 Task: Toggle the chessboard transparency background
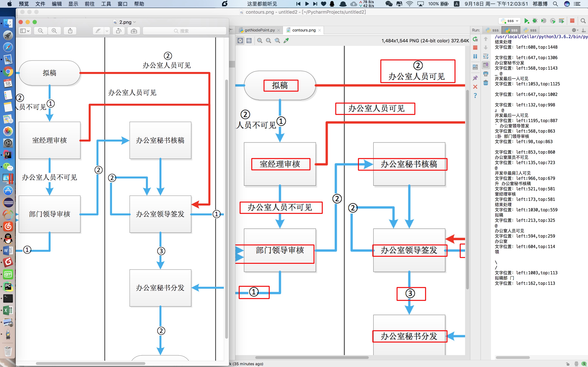240,41
